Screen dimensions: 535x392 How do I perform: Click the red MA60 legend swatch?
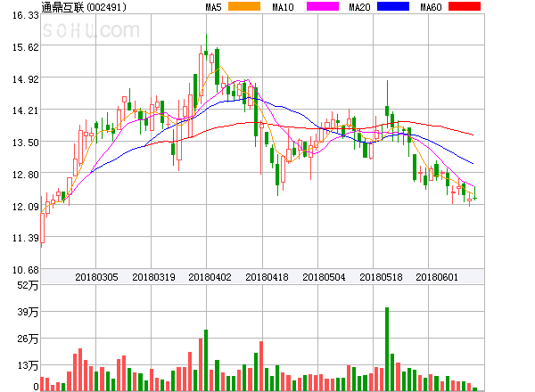[465, 6]
